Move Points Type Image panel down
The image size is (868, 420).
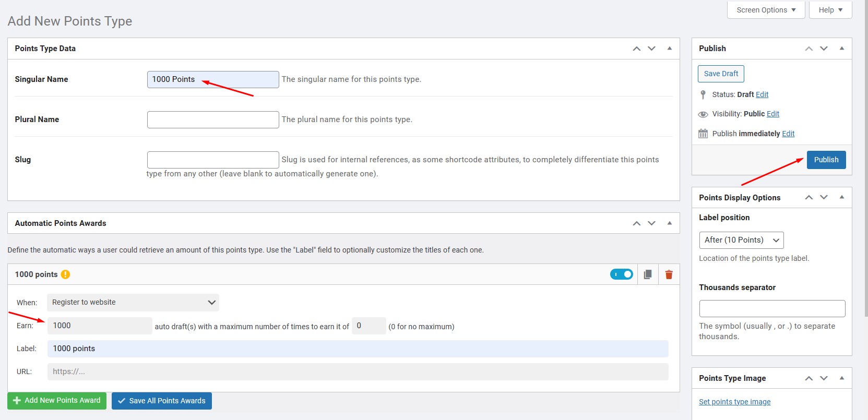pos(824,378)
